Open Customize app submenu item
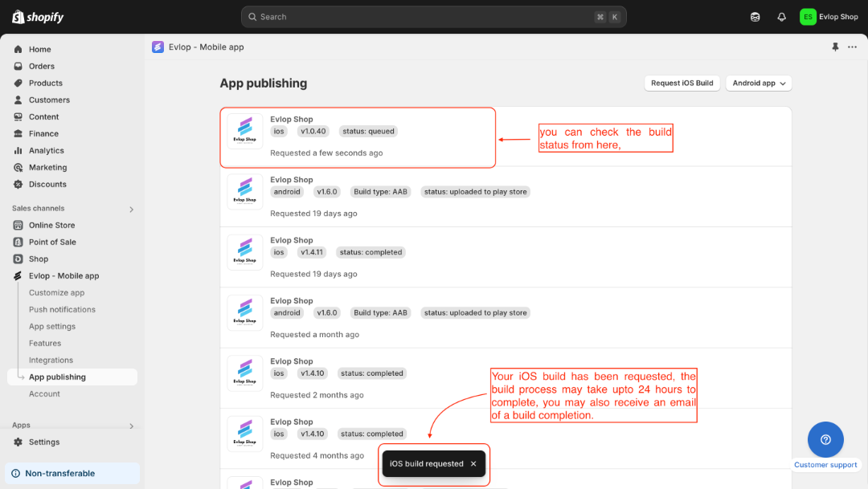The width and height of the screenshot is (868, 489). tap(56, 292)
